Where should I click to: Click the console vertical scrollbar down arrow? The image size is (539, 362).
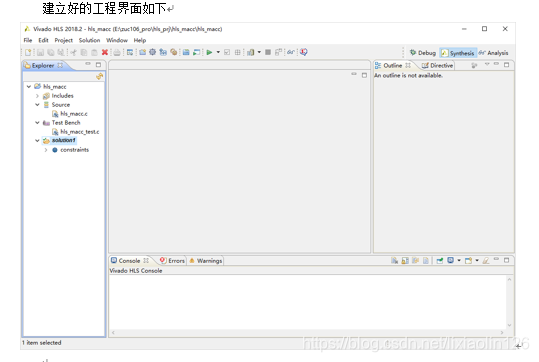(509, 325)
